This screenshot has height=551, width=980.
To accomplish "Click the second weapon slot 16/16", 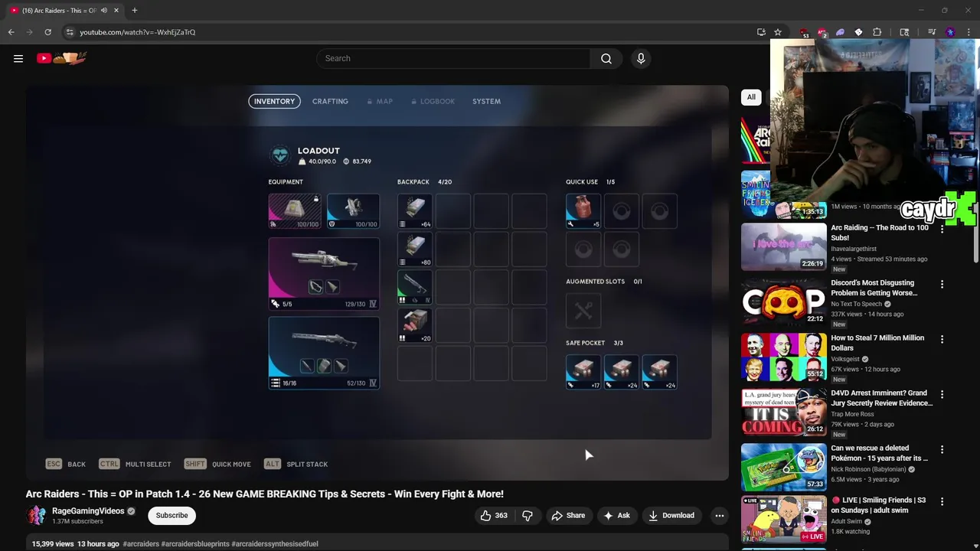I will pos(324,353).
